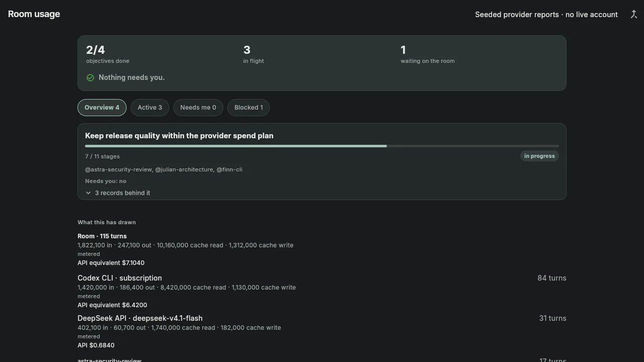The image size is (644, 362).
Task: Click the Needs you: no line
Action: coord(106,181)
